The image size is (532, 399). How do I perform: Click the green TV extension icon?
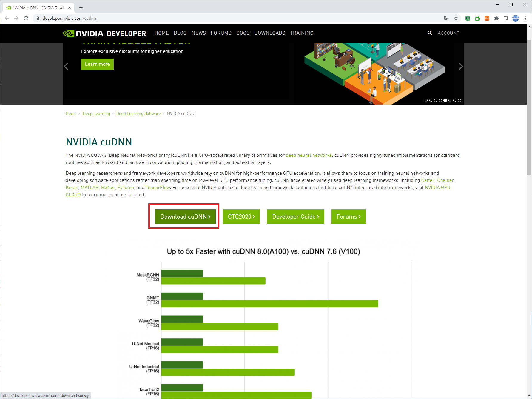pyautogui.click(x=477, y=18)
